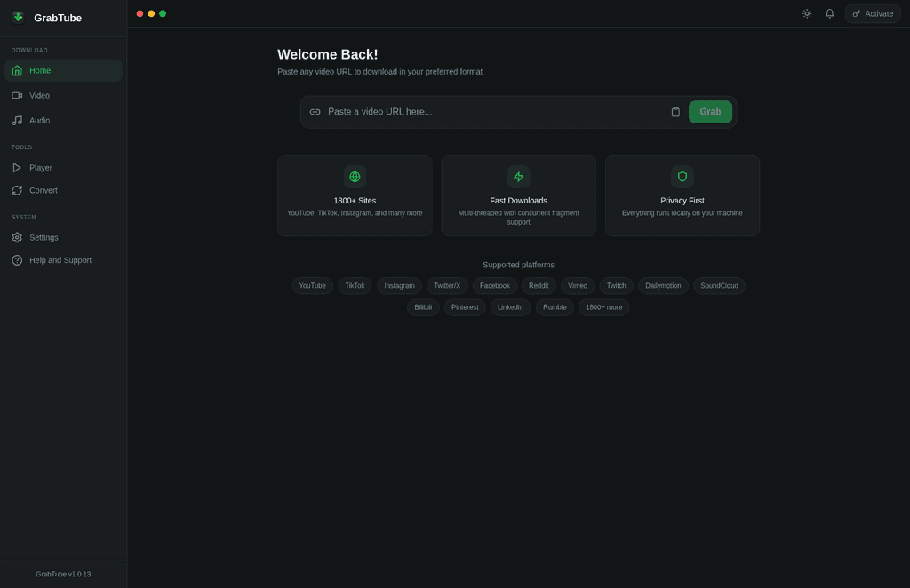Image resolution: width=910 pixels, height=588 pixels.
Task: Select the YouTube platform chip
Action: 312,285
